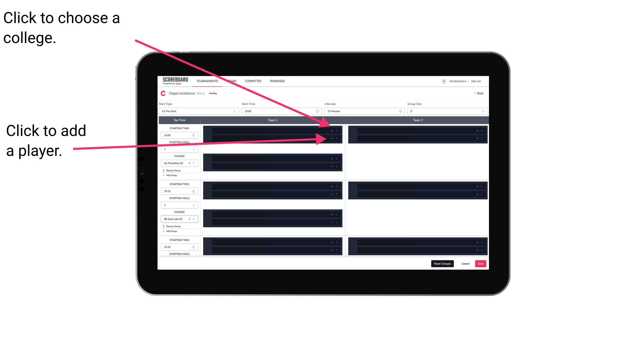Click the Add Group link
Viewport: 644px width, 346px height.
point(171,176)
